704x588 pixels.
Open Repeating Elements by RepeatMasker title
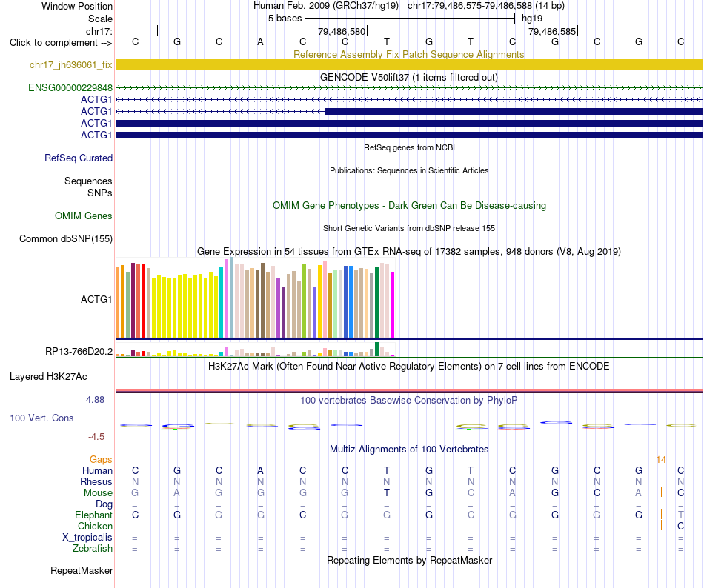[409, 560]
